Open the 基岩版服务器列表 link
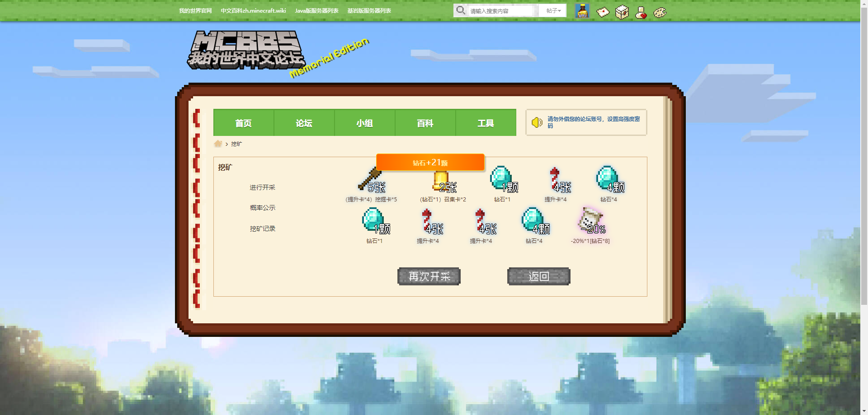 pos(369,10)
